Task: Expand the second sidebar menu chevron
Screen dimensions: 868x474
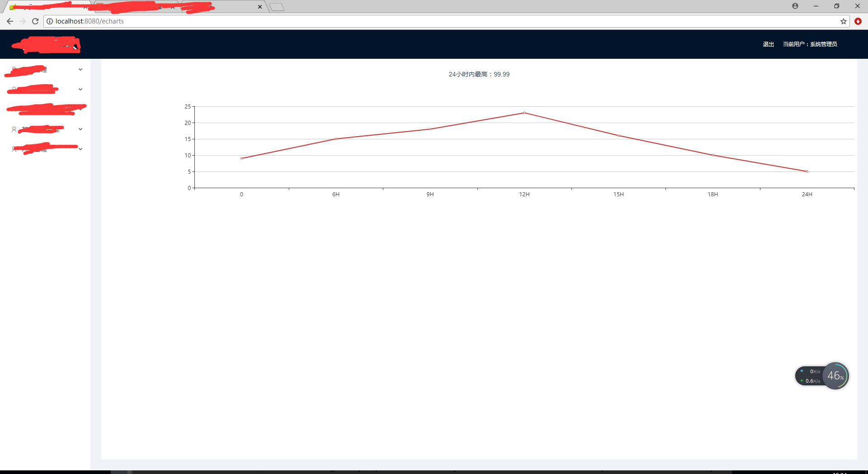Action: tap(80, 90)
